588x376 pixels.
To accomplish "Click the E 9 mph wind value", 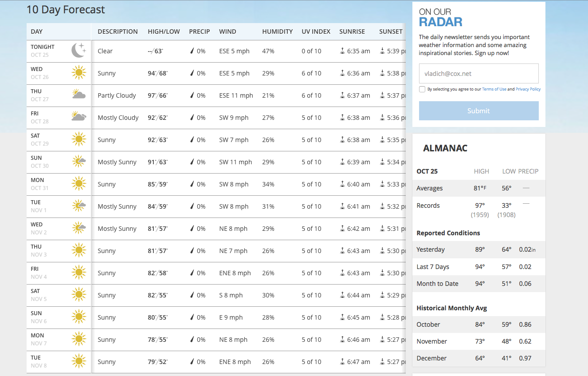I will point(231,317).
